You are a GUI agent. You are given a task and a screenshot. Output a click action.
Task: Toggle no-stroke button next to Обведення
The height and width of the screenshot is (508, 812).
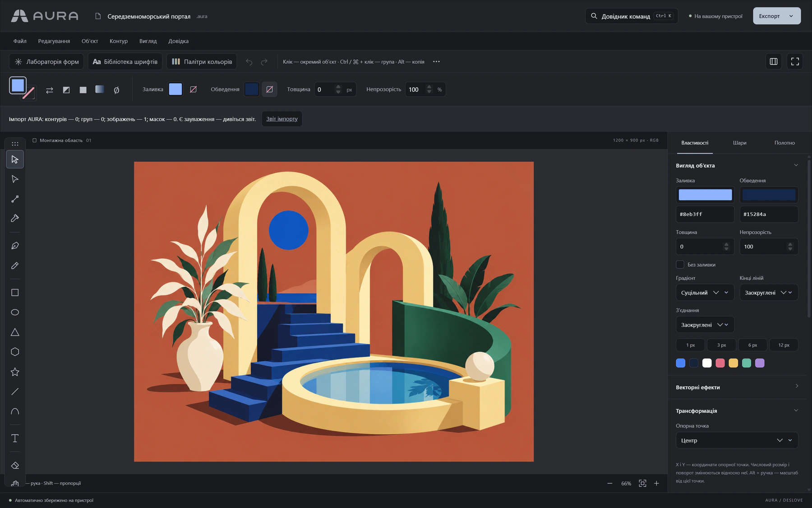[x=270, y=89]
